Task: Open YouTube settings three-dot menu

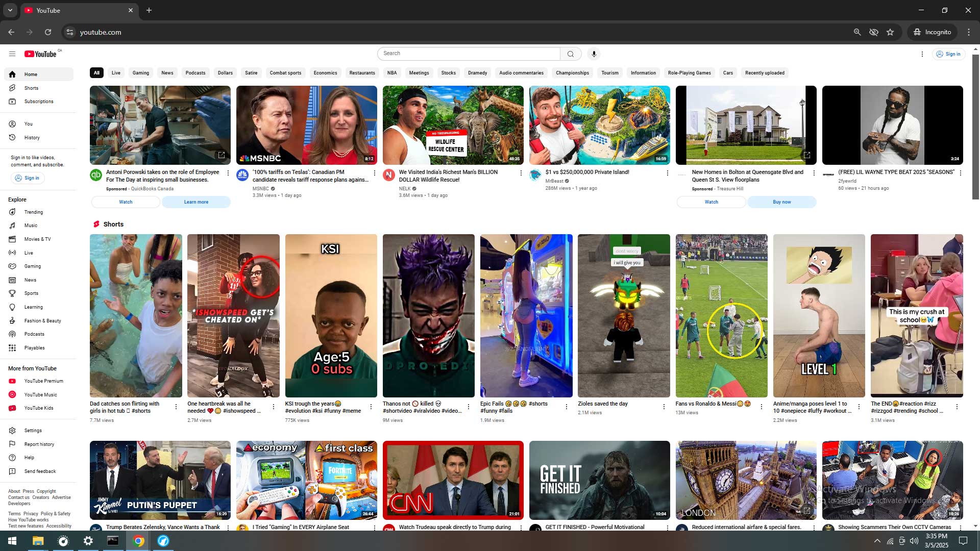Action: pyautogui.click(x=922, y=54)
